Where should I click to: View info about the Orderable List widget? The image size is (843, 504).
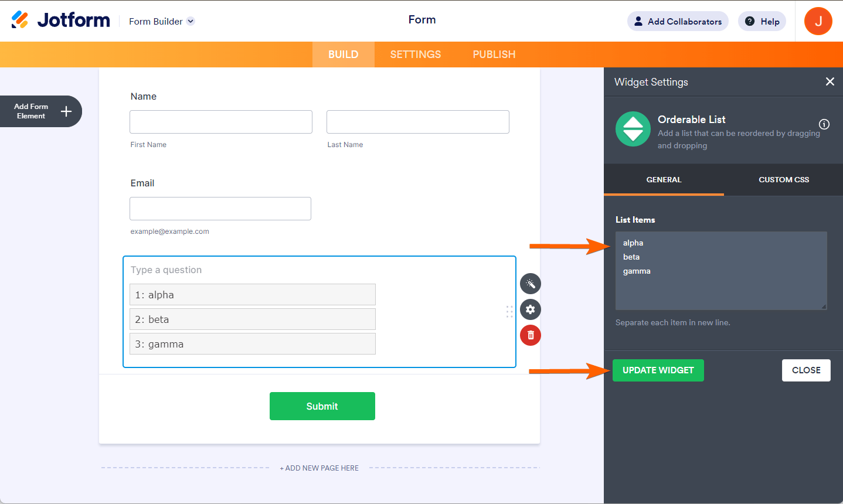pos(824,124)
